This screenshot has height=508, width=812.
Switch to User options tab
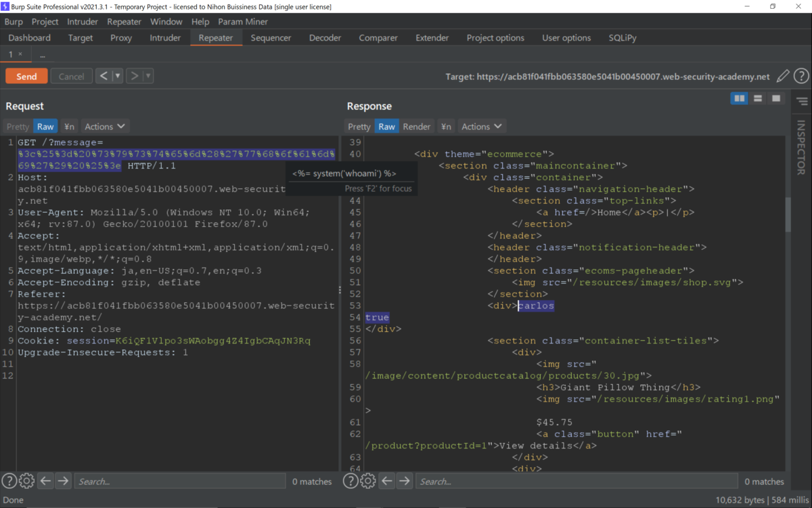(x=566, y=38)
